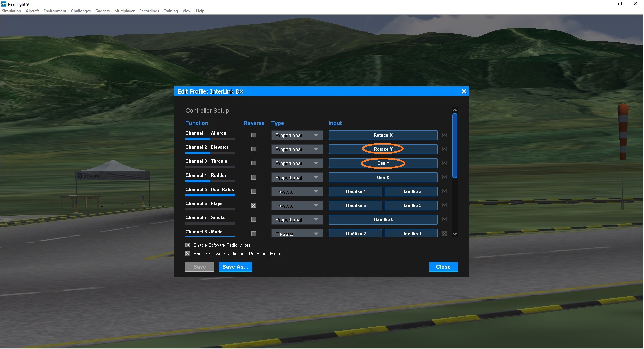Toggle Reverse for Channel 1 Aileron
This screenshot has width=644, height=349.
click(254, 135)
